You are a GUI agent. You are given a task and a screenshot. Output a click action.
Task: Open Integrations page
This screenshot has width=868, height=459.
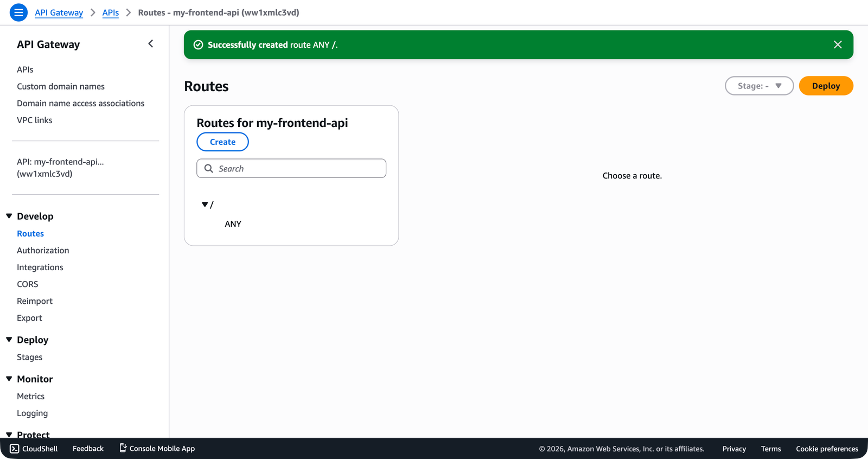pos(40,267)
